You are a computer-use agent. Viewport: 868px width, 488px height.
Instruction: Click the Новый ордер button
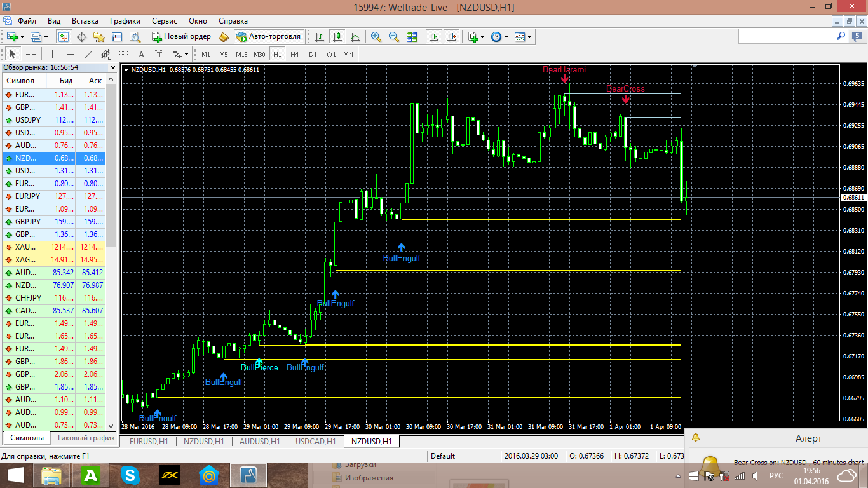click(181, 37)
